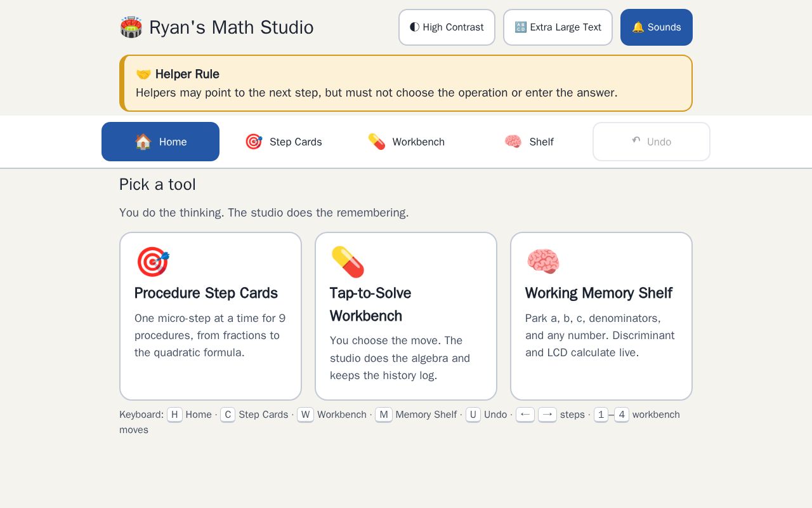Click the brain icon in Shelf tab
Viewport: 812px width, 508px height.
[513, 142]
